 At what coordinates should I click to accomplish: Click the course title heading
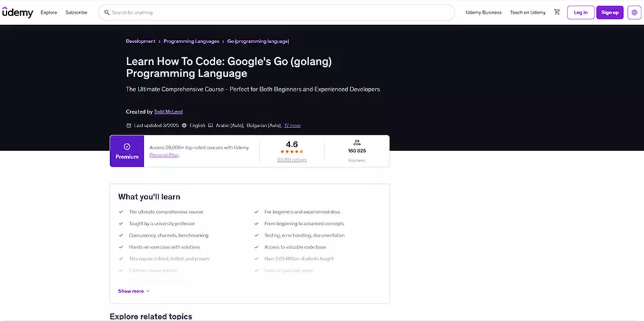pyautogui.click(x=229, y=68)
